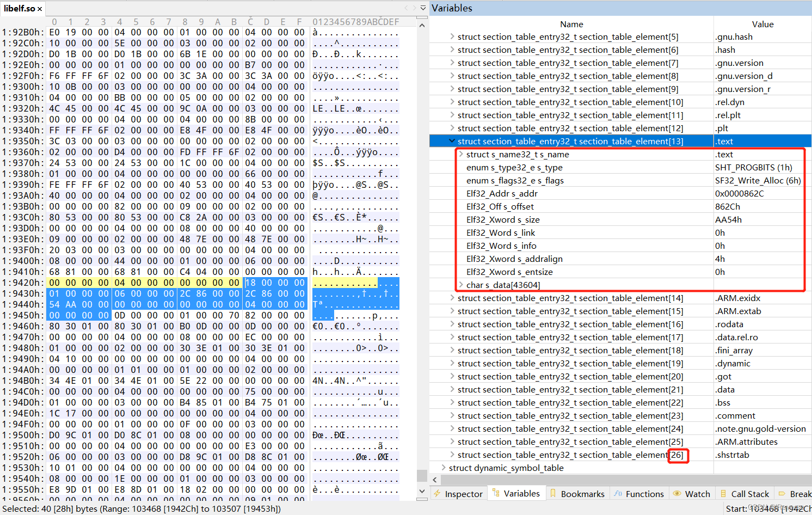Select section_table_element[23] .comment row
The height and width of the screenshot is (515, 812).
[x=620, y=415]
